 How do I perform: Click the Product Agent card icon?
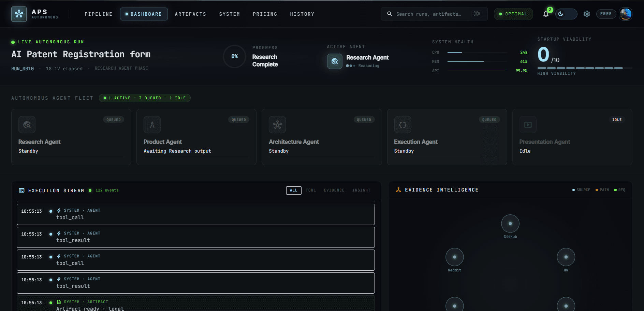152,125
